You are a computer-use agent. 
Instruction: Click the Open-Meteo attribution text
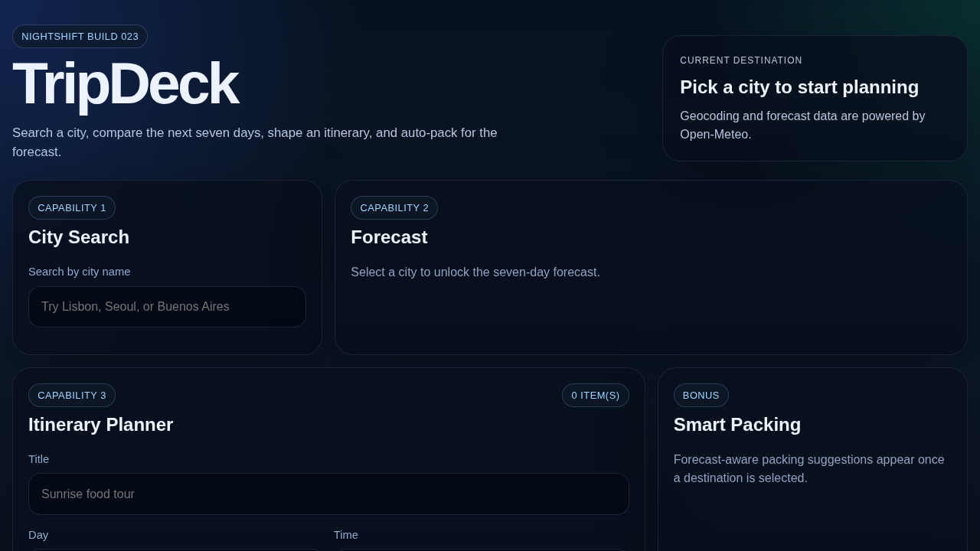[802, 125]
